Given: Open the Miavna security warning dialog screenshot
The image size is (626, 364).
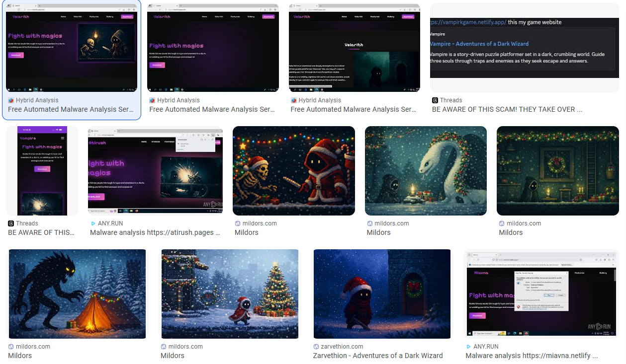Looking at the screenshot, I should tap(541, 293).
